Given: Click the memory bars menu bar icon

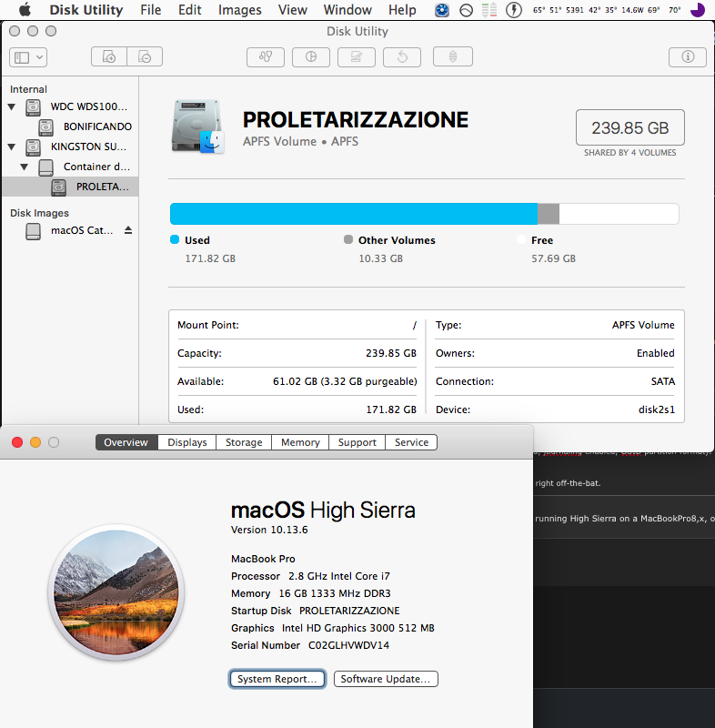Looking at the screenshot, I should tap(489, 10).
